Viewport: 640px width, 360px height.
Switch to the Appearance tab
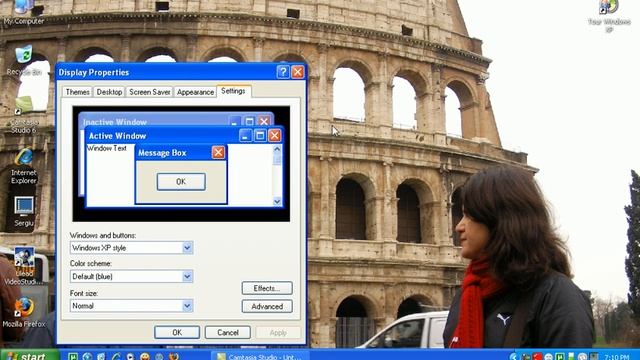(195, 92)
